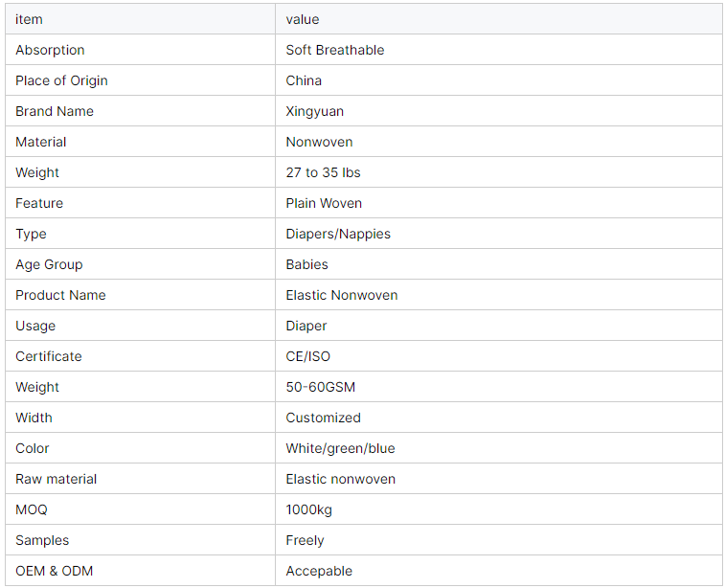
Task: Select the 'Absorption' row label
Action: click(50, 50)
